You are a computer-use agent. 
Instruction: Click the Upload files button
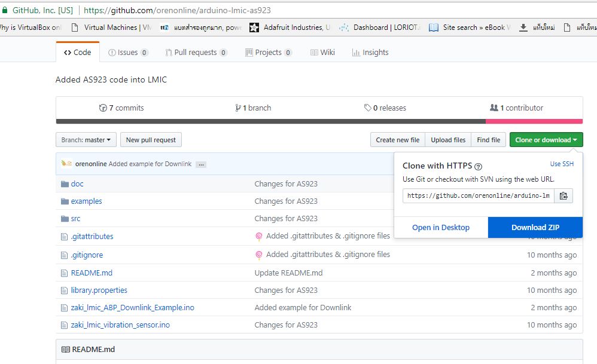click(x=448, y=140)
